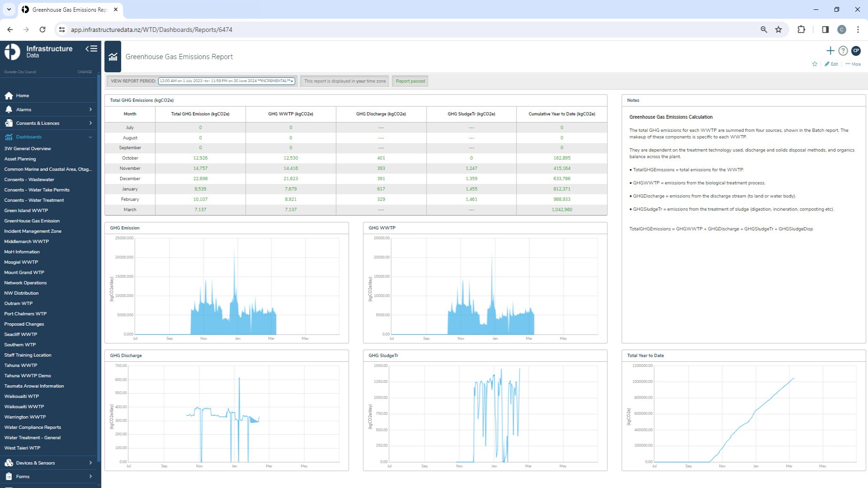868x488 pixels.
Task: Click the plus icon to add new
Action: [830, 51]
